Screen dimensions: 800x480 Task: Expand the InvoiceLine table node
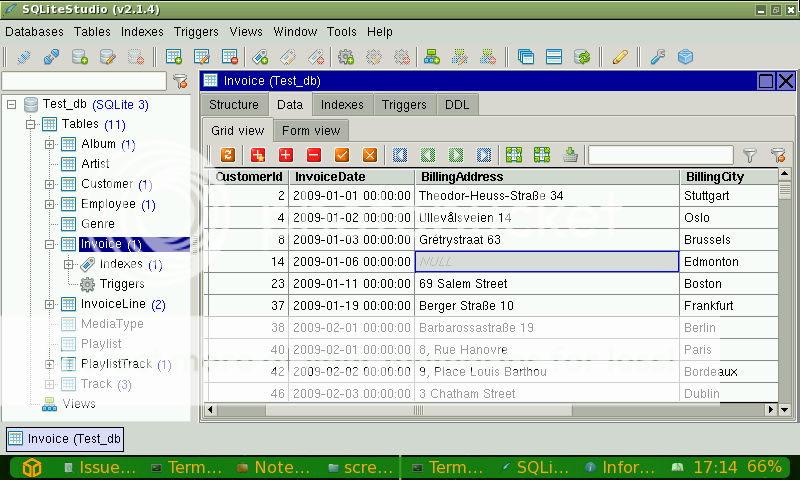pyautogui.click(x=50, y=304)
